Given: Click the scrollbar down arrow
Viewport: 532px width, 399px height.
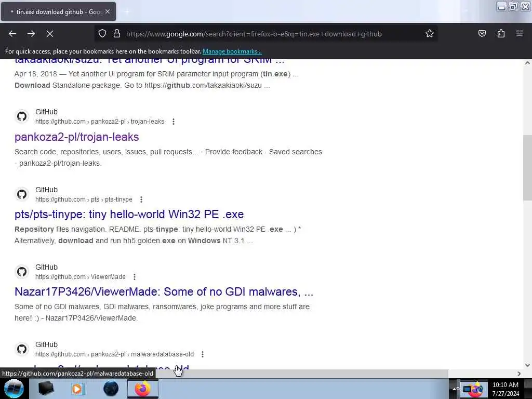Looking at the screenshot, I should 527,365.
